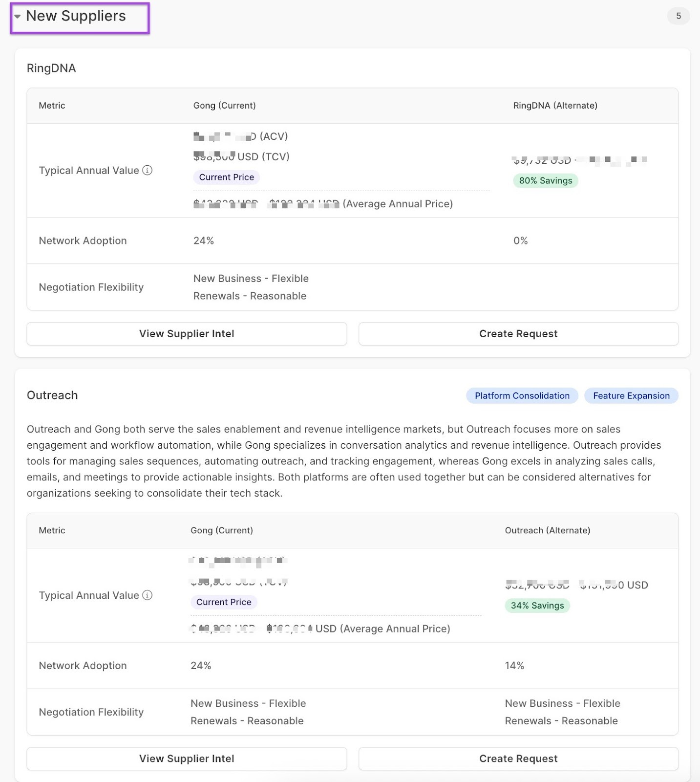Screen dimensions: 700x782
Task: Collapse the New Suppliers section arrow
Action: click(18, 17)
